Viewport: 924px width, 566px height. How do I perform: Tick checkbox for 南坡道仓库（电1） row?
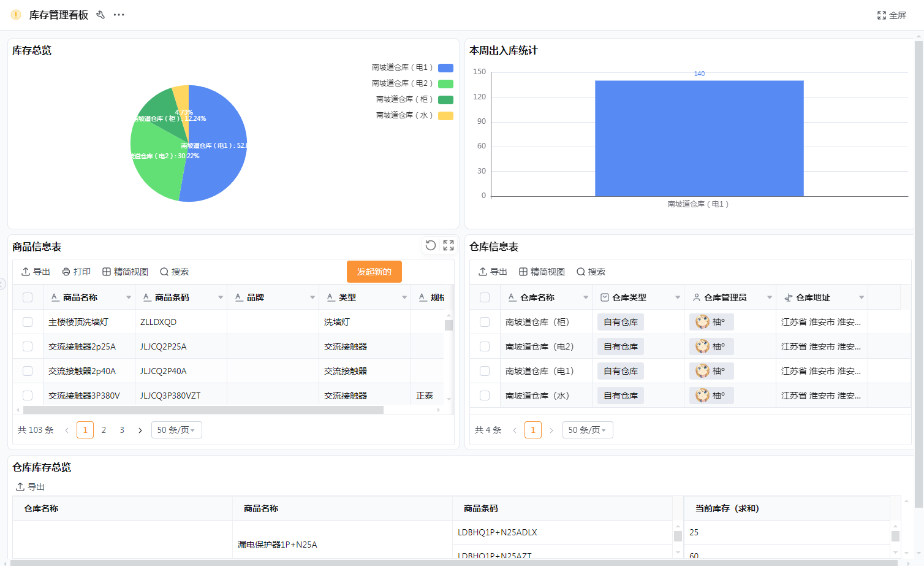click(x=485, y=371)
